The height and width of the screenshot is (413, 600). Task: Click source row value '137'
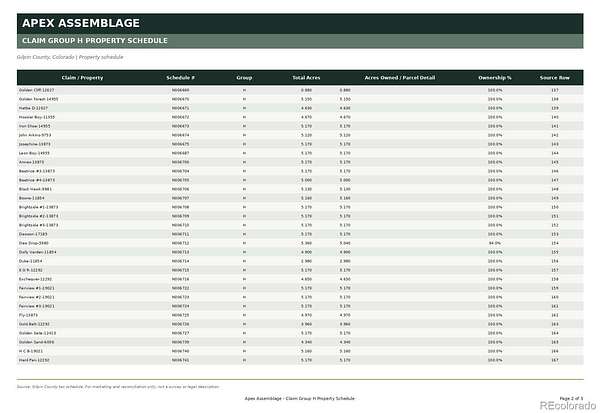555,90
